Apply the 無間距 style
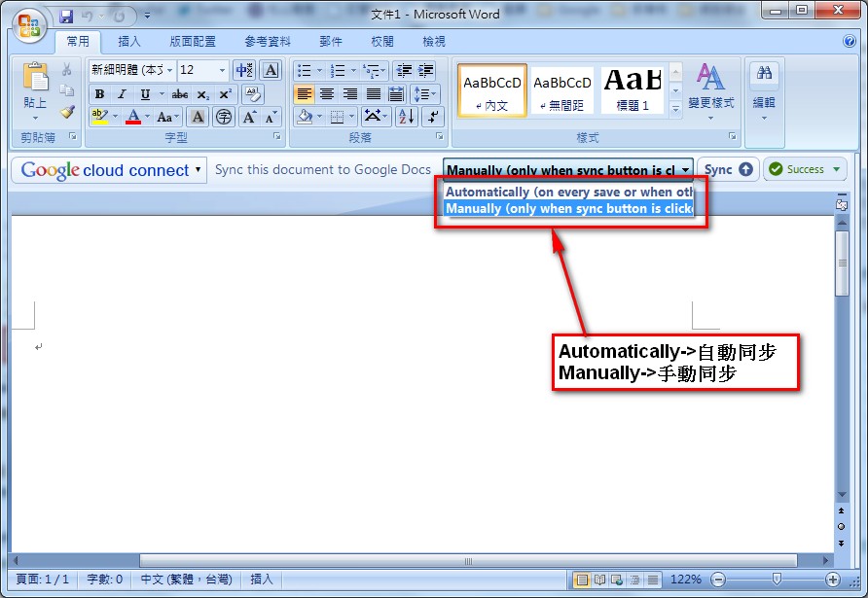Viewport: 868px width, 598px height. point(561,90)
